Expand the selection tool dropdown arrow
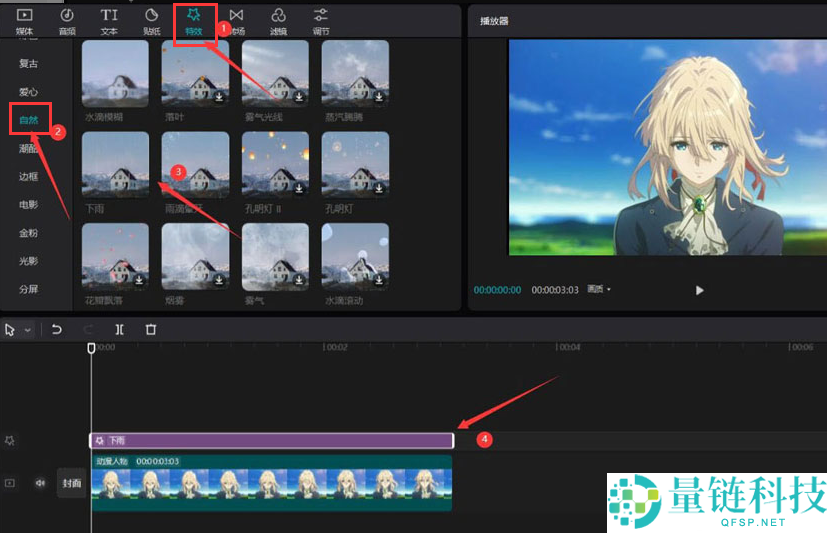The width and height of the screenshot is (827, 533). pos(28,330)
